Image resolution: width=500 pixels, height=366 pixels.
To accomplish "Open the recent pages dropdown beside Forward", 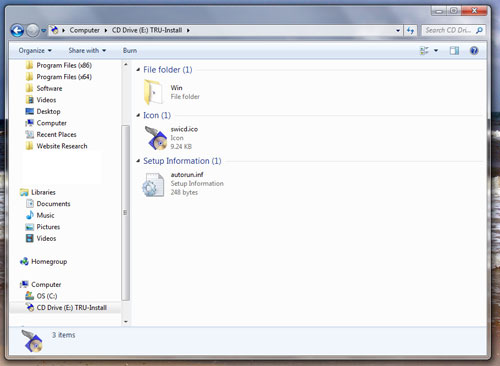I will point(43,31).
